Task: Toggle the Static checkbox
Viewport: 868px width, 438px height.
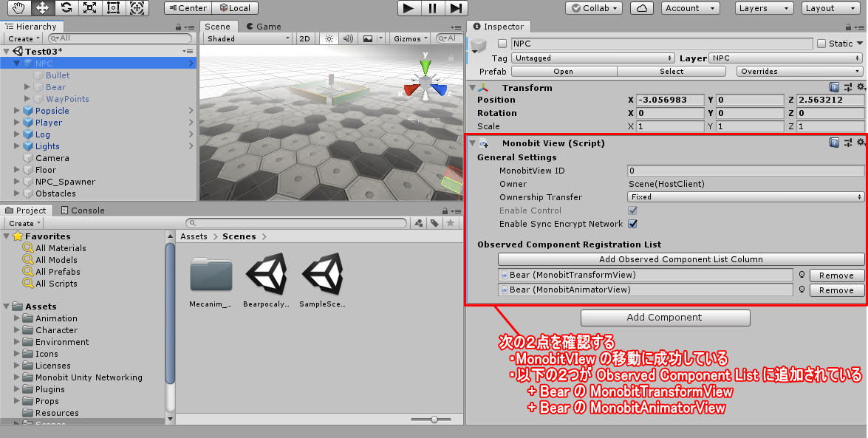Action: pos(821,43)
